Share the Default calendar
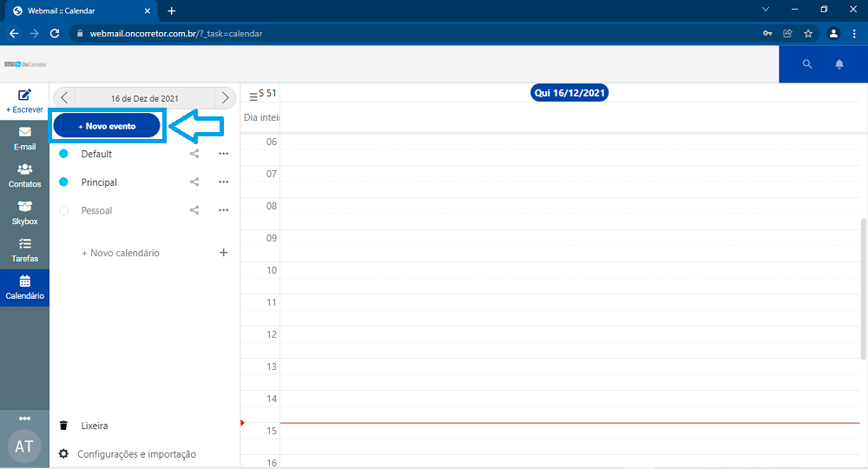This screenshot has width=868, height=469. (194, 154)
